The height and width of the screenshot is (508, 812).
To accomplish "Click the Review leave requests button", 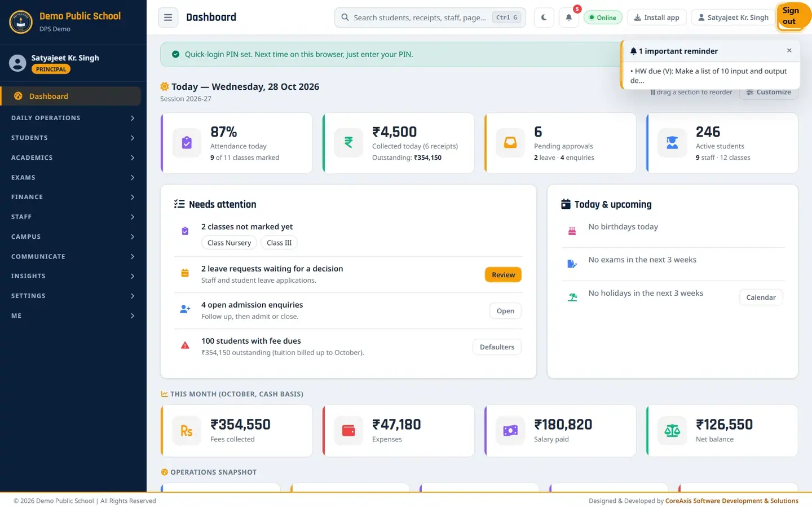I will (x=503, y=275).
